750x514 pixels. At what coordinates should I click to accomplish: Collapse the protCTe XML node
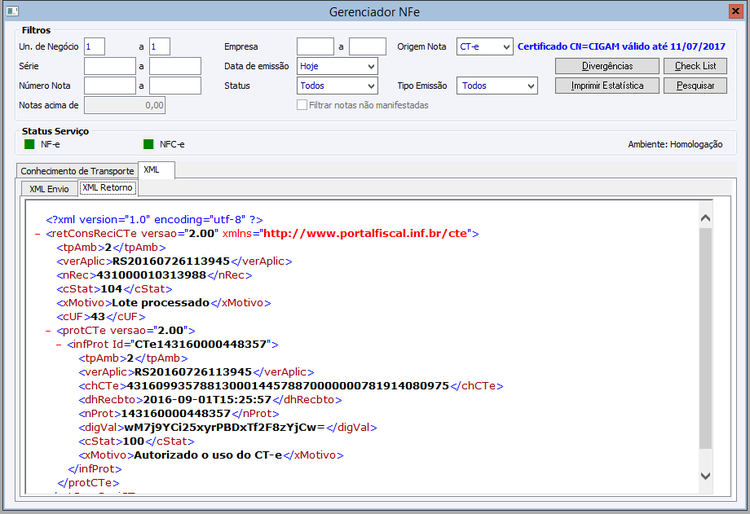(x=48, y=331)
